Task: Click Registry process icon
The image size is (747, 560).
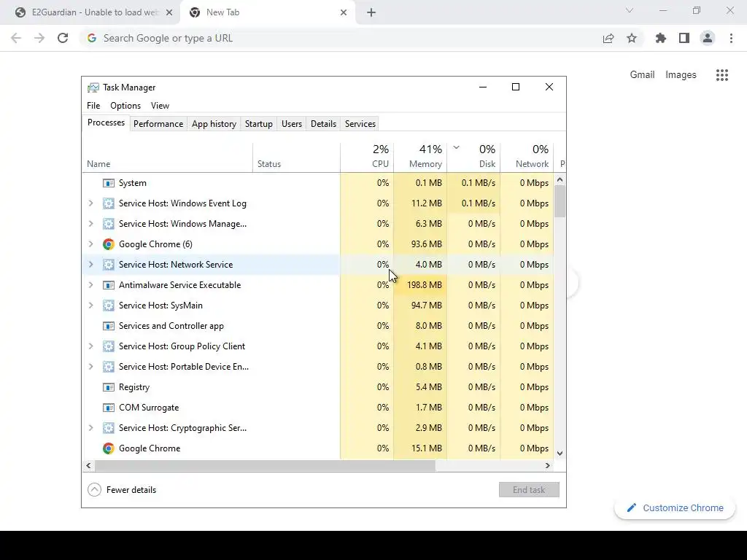Action: click(109, 387)
